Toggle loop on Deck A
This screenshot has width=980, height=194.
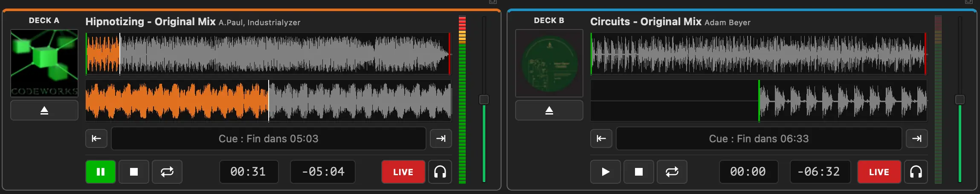167,172
